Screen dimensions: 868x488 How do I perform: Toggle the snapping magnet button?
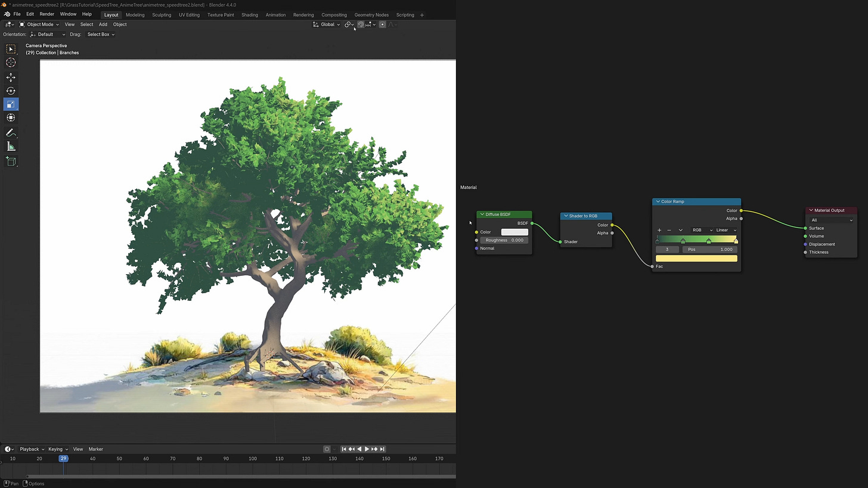[361, 24]
